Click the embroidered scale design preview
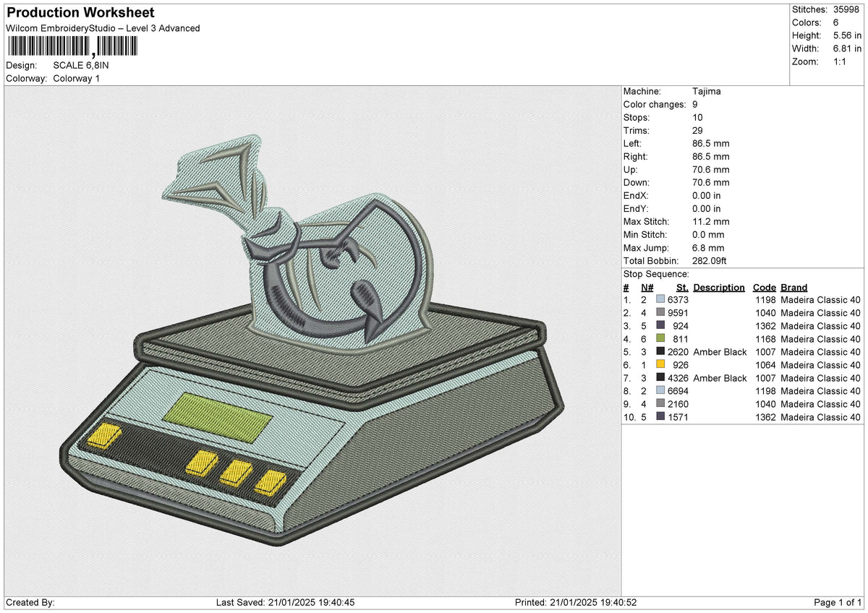The image size is (868, 613). [x=311, y=340]
